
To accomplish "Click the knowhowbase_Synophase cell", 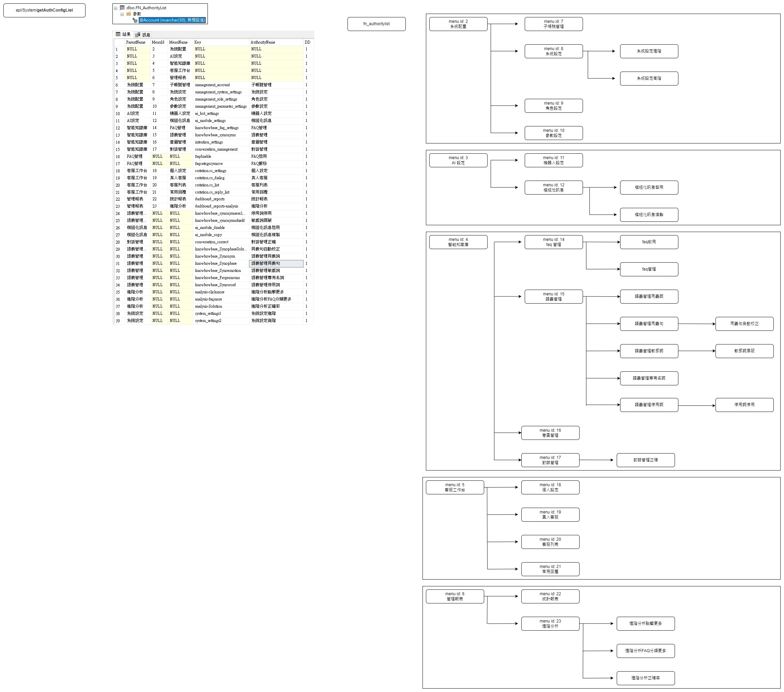I will [x=221, y=263].
